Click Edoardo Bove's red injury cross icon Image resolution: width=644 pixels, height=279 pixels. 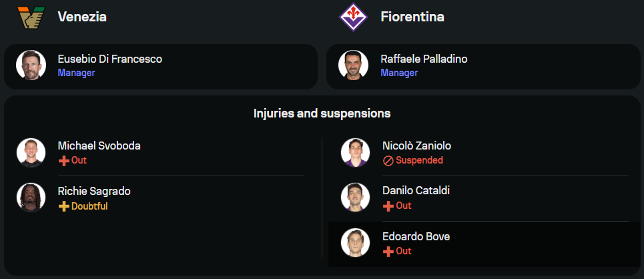click(388, 252)
